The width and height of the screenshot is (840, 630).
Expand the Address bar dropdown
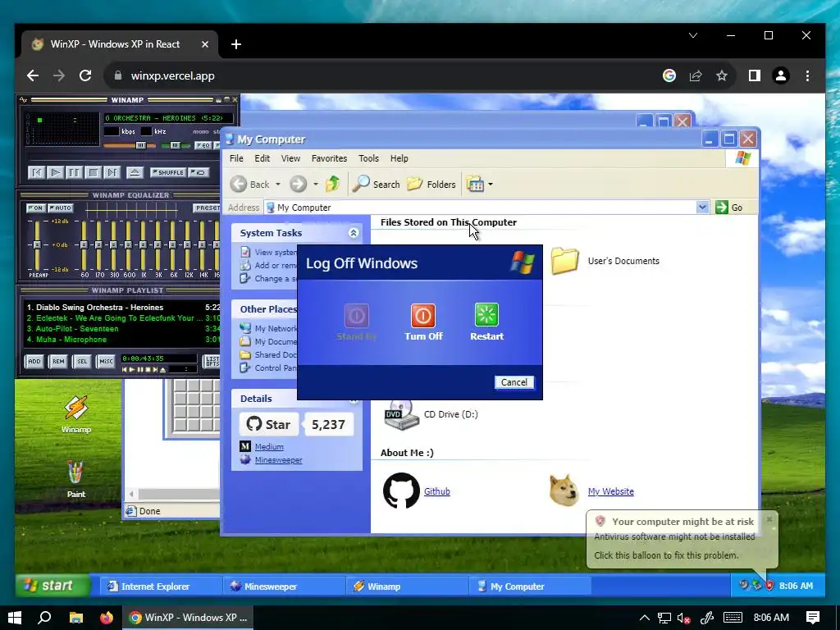702,208
